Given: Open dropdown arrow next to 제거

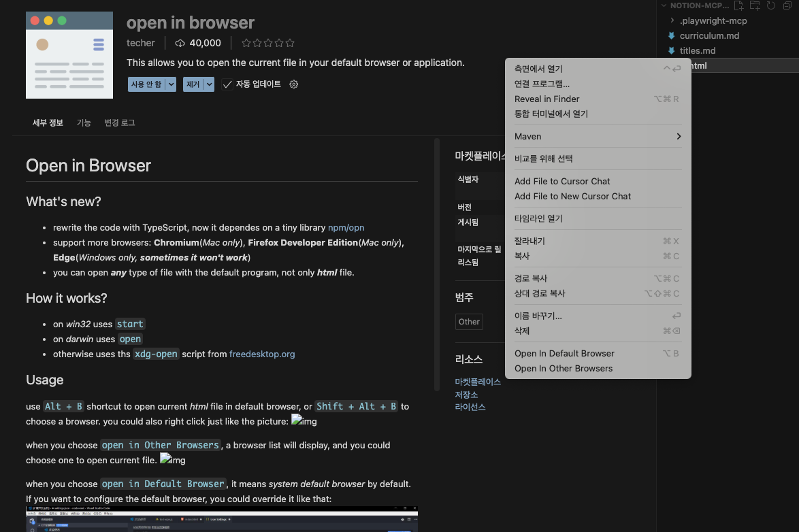Looking at the screenshot, I should point(209,84).
